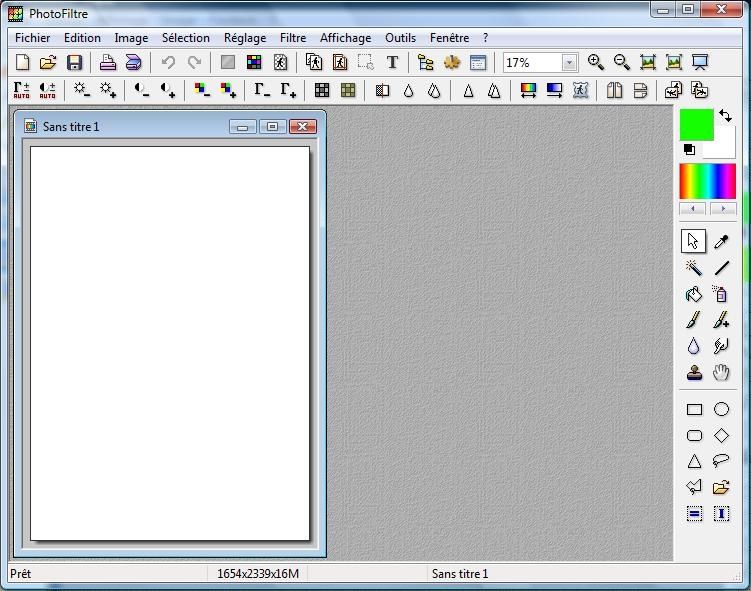This screenshot has height=591, width=751.
Task: Decrease brightness with sun minus icon
Action: [81, 90]
